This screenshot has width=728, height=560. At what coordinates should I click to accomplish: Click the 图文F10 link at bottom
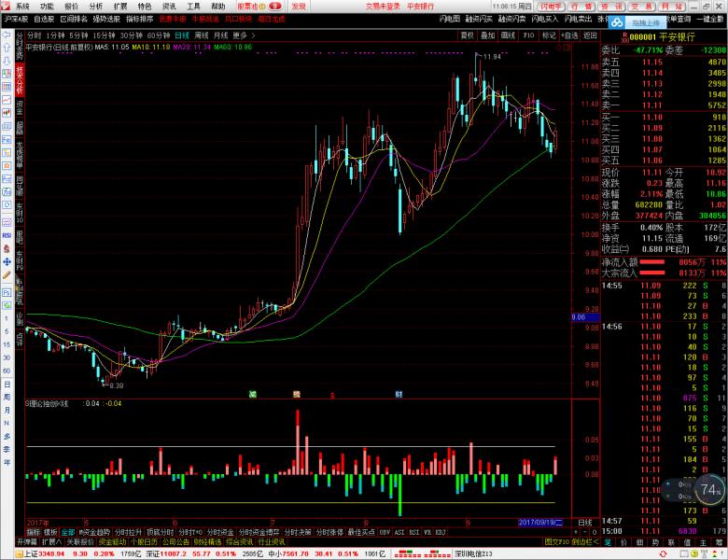(x=556, y=542)
